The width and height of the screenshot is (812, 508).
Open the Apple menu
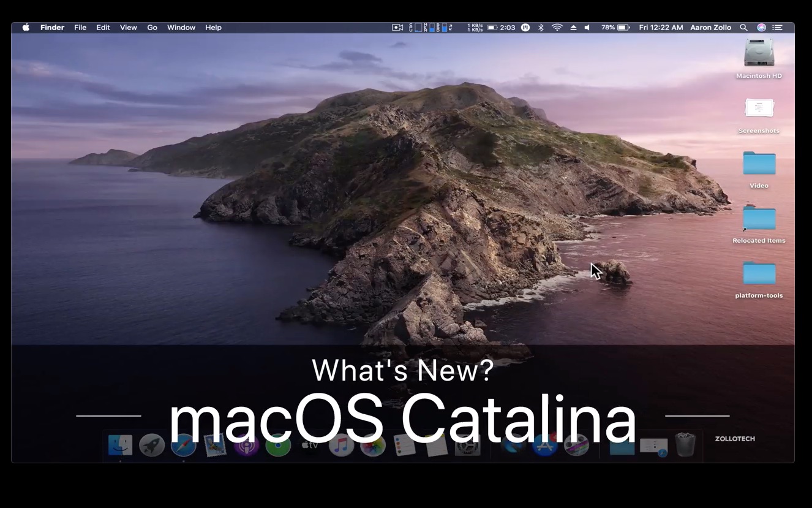[x=26, y=28]
